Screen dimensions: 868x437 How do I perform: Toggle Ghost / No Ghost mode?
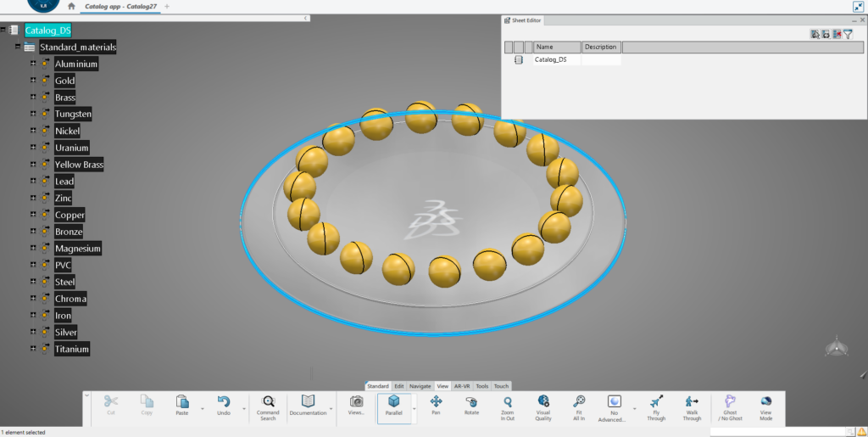pos(730,402)
